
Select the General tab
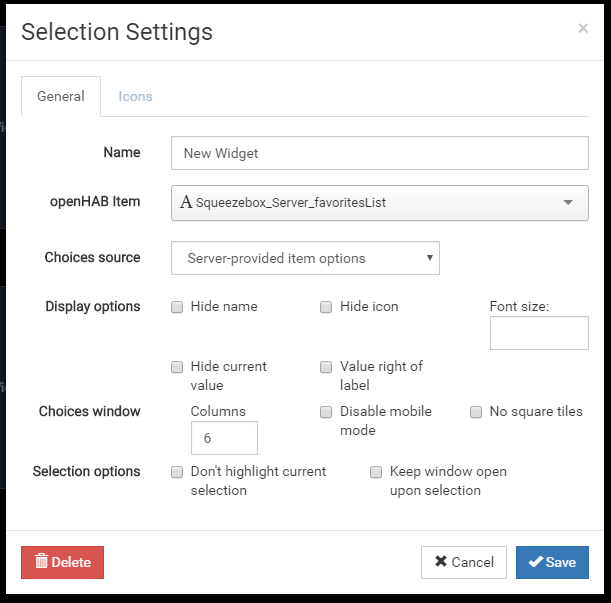(61, 97)
